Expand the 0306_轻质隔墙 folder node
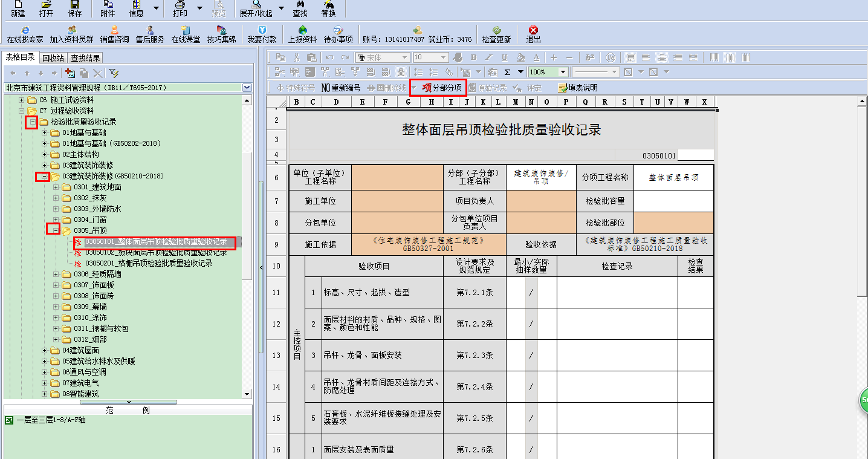 click(x=56, y=274)
